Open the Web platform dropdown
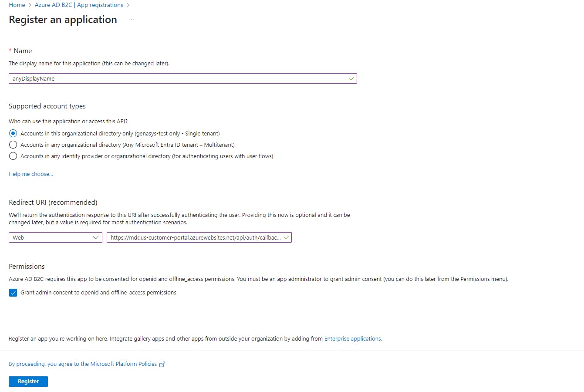584x392 pixels. click(55, 237)
